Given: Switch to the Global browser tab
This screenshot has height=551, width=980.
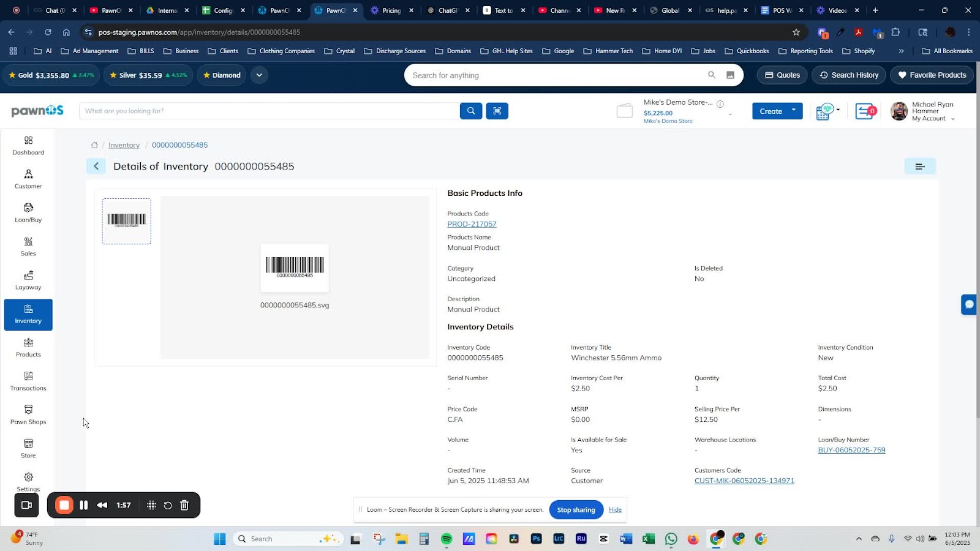Looking at the screenshot, I should coord(670,10).
